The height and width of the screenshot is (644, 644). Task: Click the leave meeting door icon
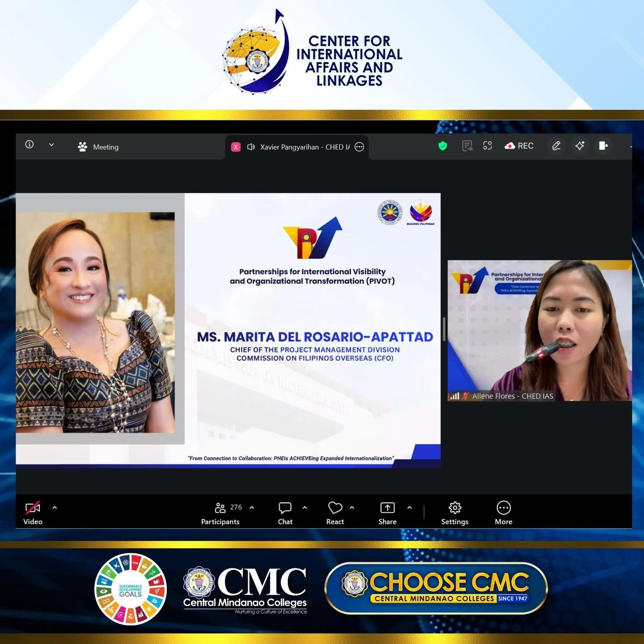(603, 146)
